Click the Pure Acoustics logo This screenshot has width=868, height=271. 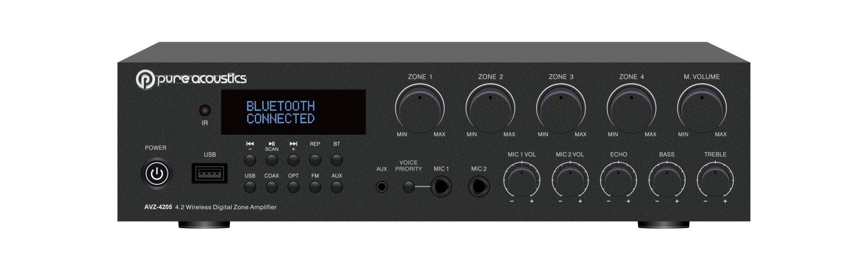[x=191, y=79]
